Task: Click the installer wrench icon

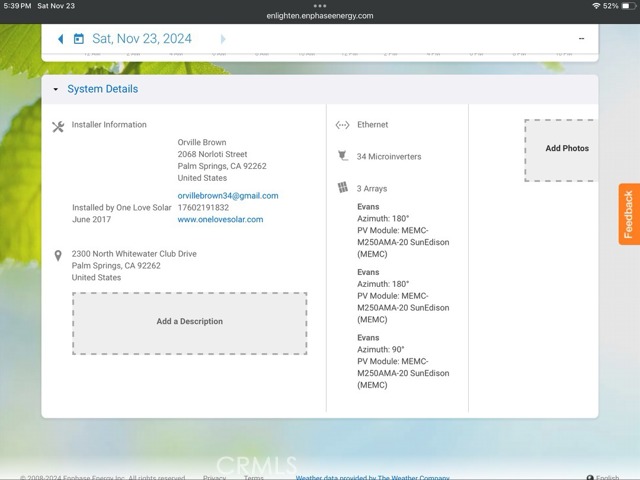Action: [x=58, y=126]
